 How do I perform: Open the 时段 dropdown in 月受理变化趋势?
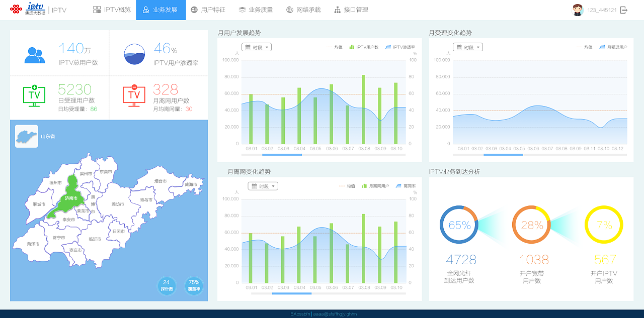(467, 47)
